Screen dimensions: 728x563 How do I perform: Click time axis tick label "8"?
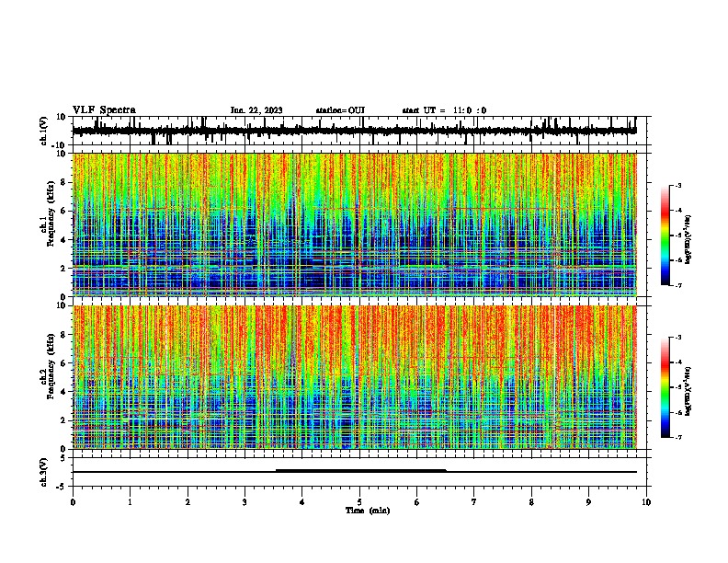531,502
